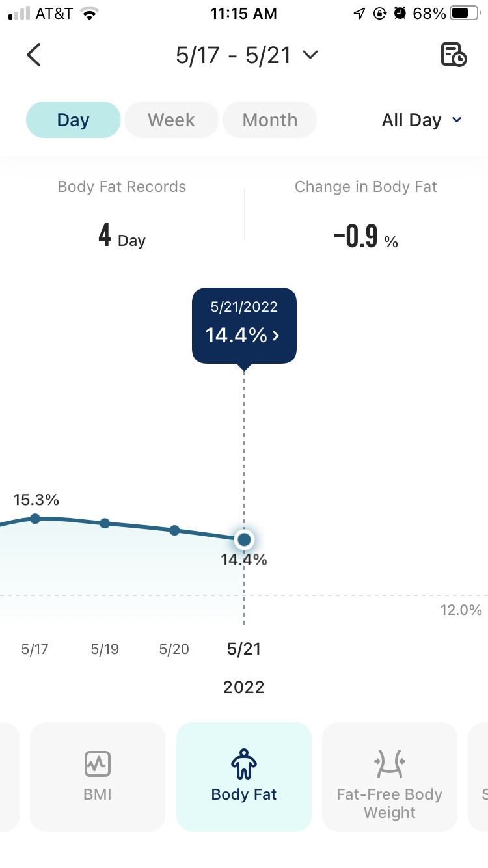Expand the 5/17 - 5/21 date range dropdown
This screenshot has width=488, height=868.
pos(247,55)
